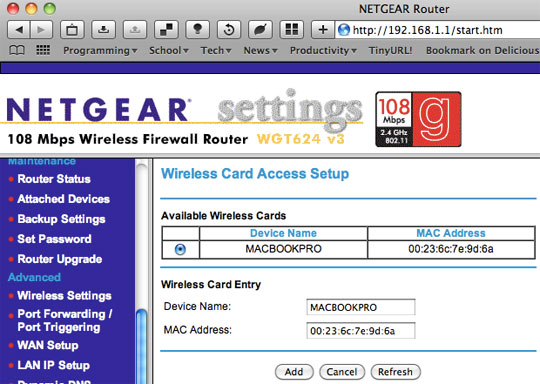Click the light bulb toolbar icon
Screen dimensions: 540x384
[x=198, y=30]
